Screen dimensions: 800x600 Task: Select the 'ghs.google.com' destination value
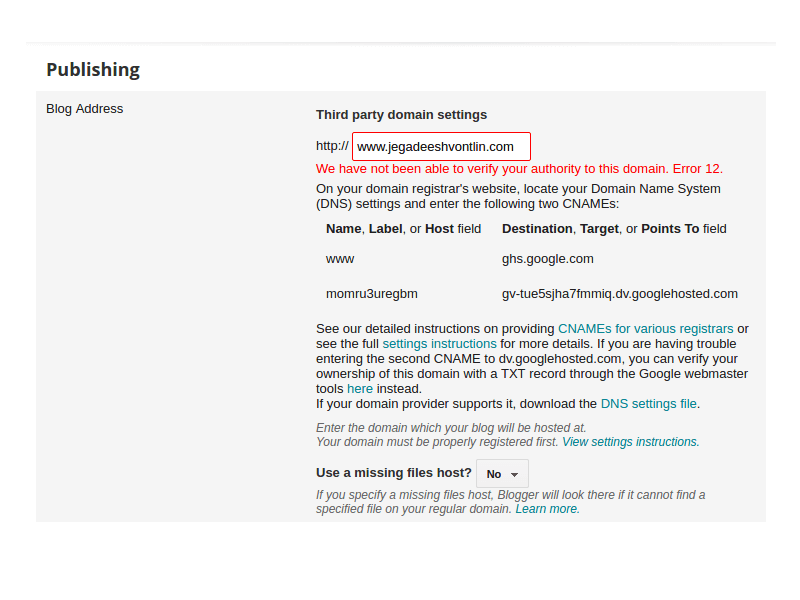[547, 259]
